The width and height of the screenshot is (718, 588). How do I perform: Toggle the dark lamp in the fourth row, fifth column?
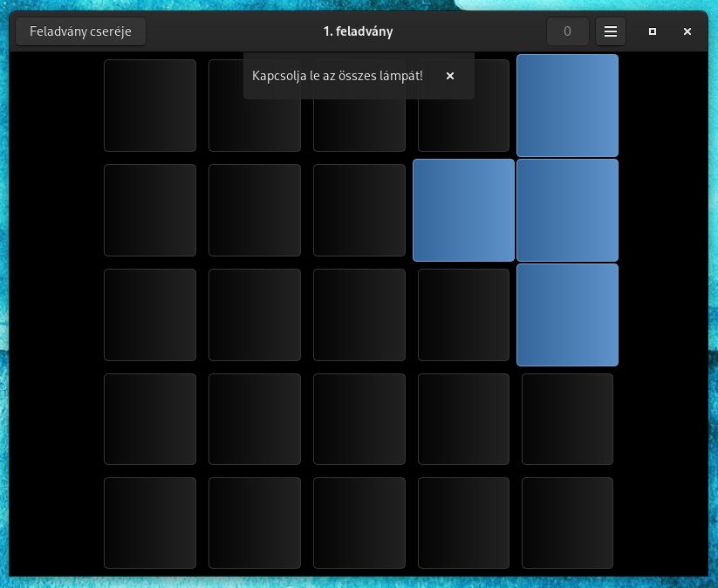pyautogui.click(x=567, y=419)
